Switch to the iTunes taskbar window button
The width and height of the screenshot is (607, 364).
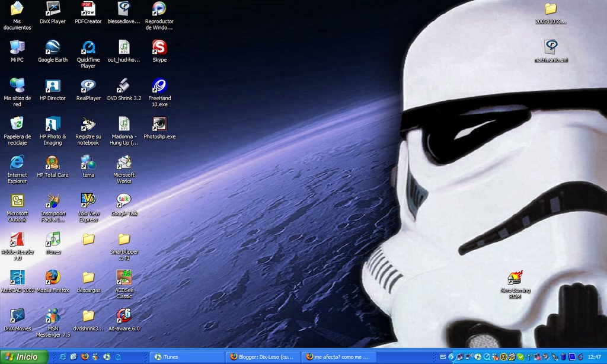coord(187,357)
